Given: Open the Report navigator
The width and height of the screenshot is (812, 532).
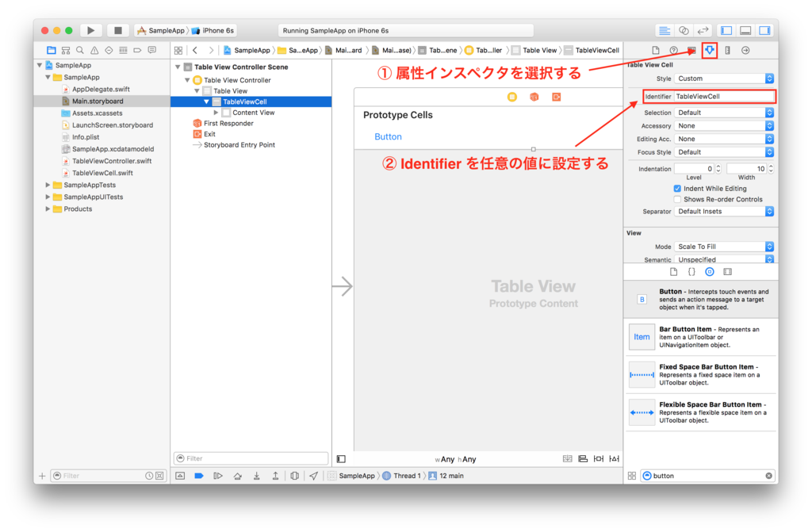Looking at the screenshot, I should pyautogui.click(x=151, y=50).
